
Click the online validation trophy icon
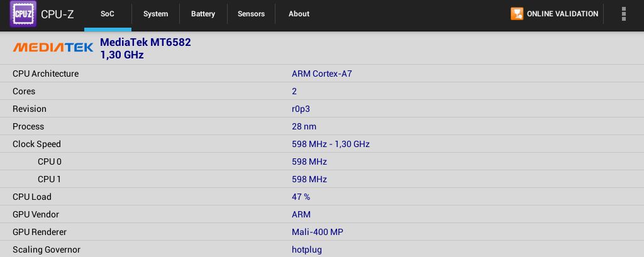pyautogui.click(x=517, y=14)
